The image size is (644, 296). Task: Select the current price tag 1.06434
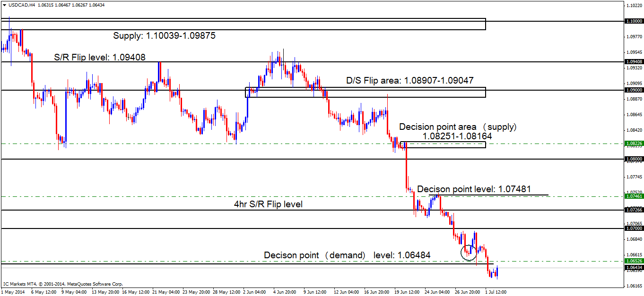click(x=634, y=268)
